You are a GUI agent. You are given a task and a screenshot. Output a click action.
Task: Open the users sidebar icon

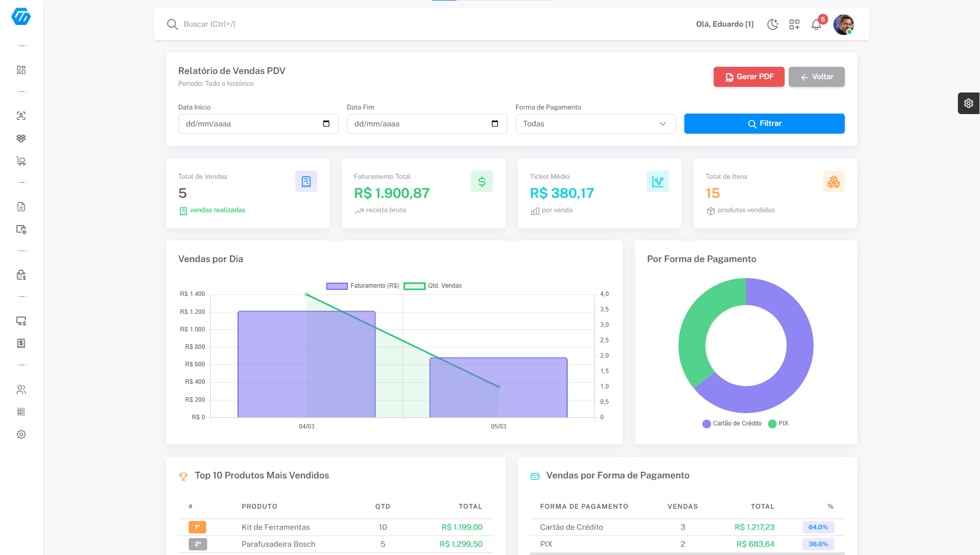[21, 390]
